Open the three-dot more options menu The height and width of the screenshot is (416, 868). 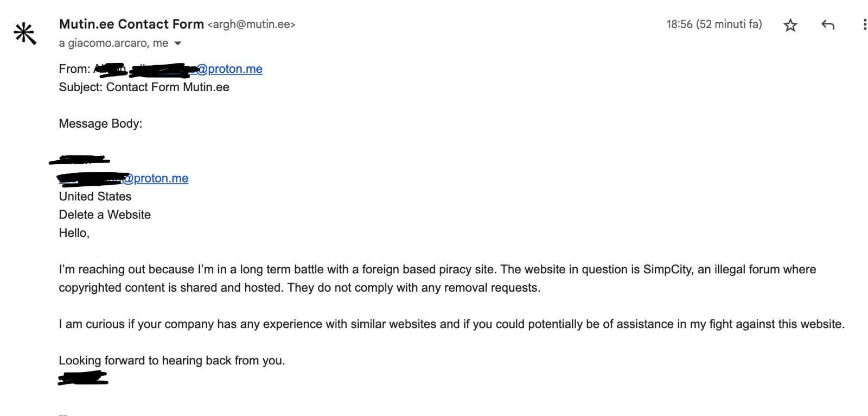click(864, 24)
